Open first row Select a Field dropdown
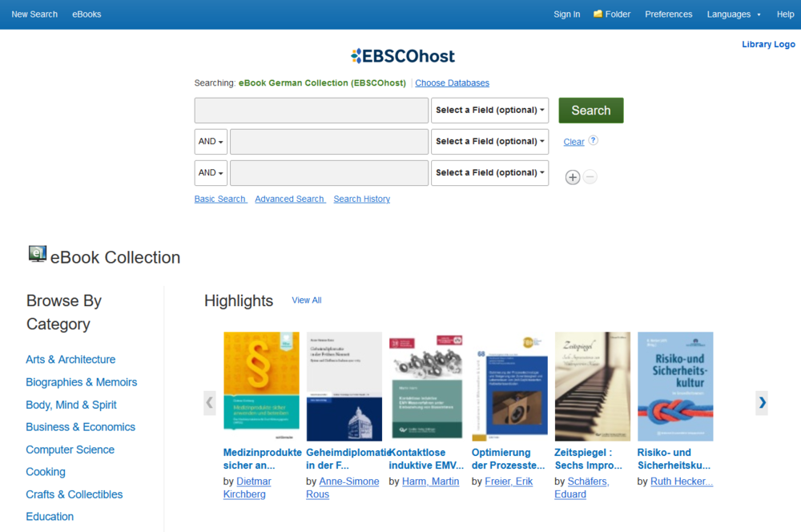The width and height of the screenshot is (801, 532). coord(489,111)
